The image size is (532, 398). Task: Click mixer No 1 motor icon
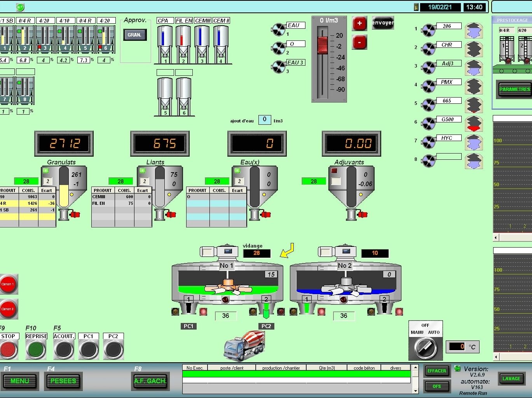click(x=227, y=251)
